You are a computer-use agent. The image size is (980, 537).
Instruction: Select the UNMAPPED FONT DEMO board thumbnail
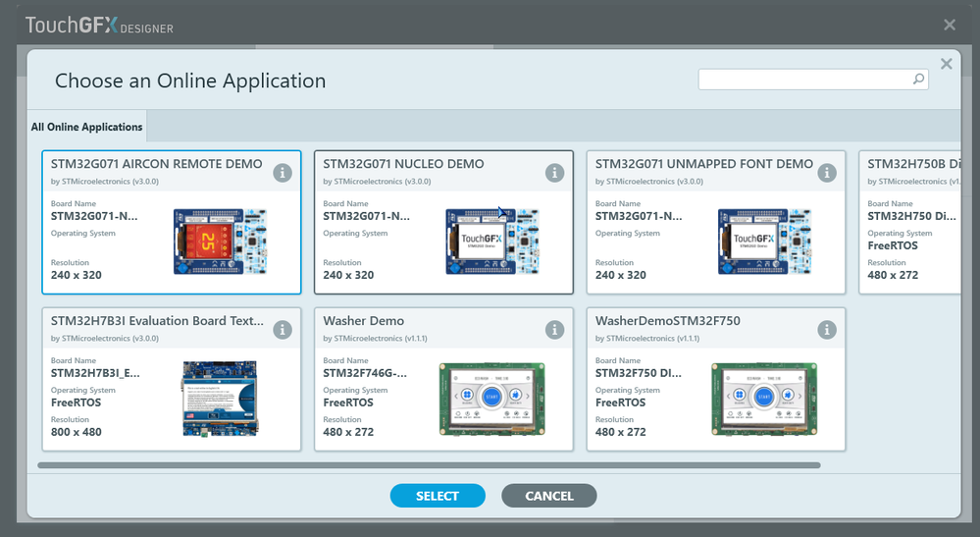click(764, 242)
